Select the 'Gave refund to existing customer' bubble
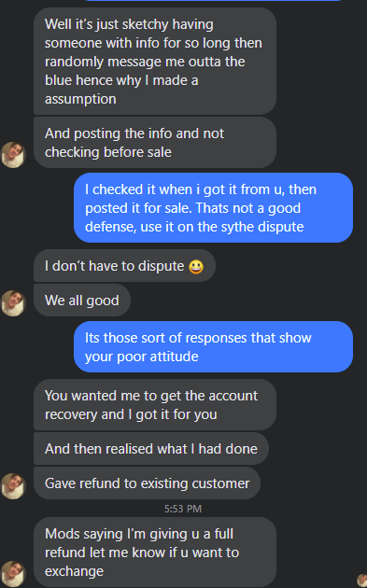 coord(148,483)
